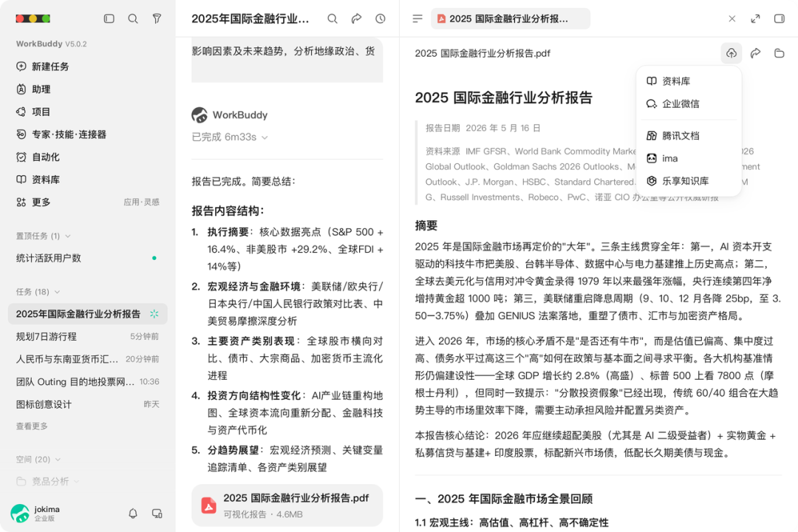Open the 2025年国际金融行业分析报告 task
The width and height of the screenshot is (798, 532).
(87, 314)
